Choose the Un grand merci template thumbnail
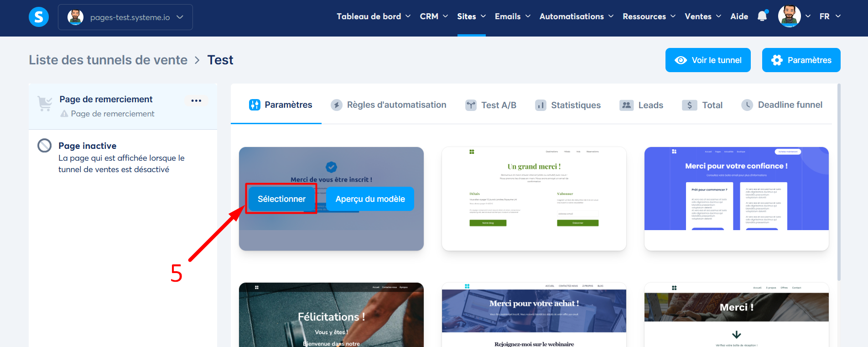 pos(534,199)
